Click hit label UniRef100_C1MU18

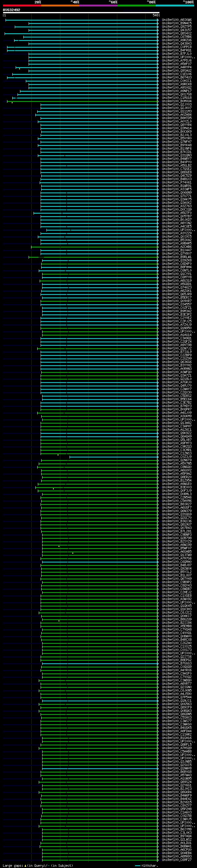pos(177,98)
